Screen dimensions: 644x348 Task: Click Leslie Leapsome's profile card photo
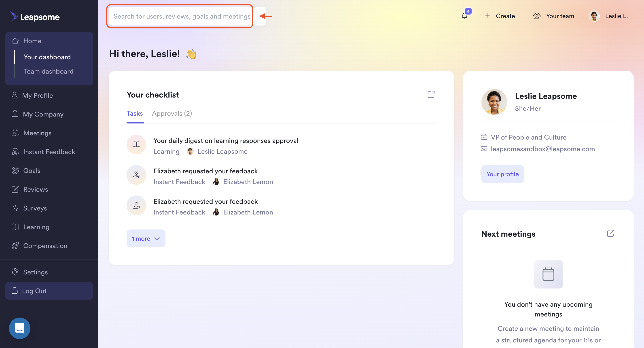tap(494, 102)
